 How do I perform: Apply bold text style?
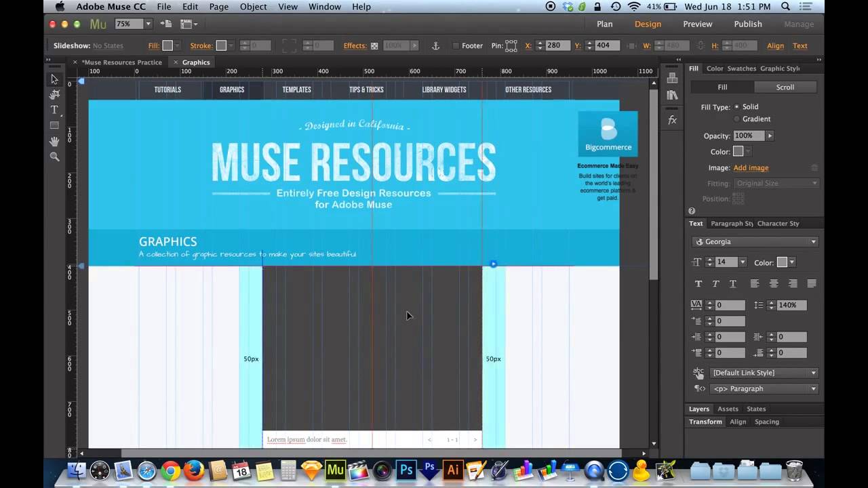[698, 283]
